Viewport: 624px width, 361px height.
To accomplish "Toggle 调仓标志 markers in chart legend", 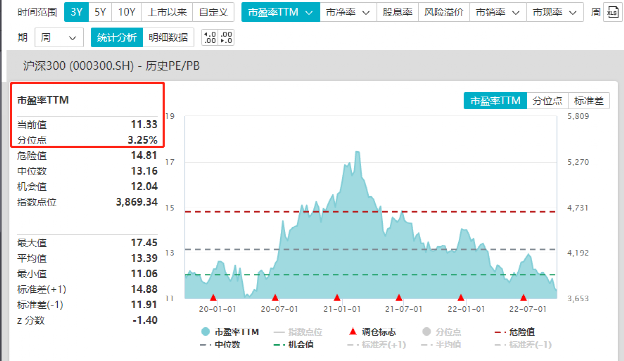I will tap(372, 332).
